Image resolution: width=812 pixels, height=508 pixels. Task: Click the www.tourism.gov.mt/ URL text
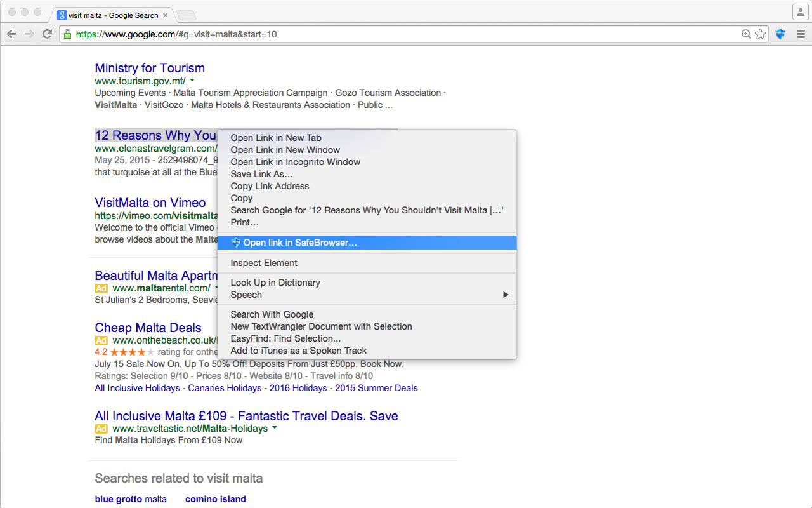(x=140, y=81)
